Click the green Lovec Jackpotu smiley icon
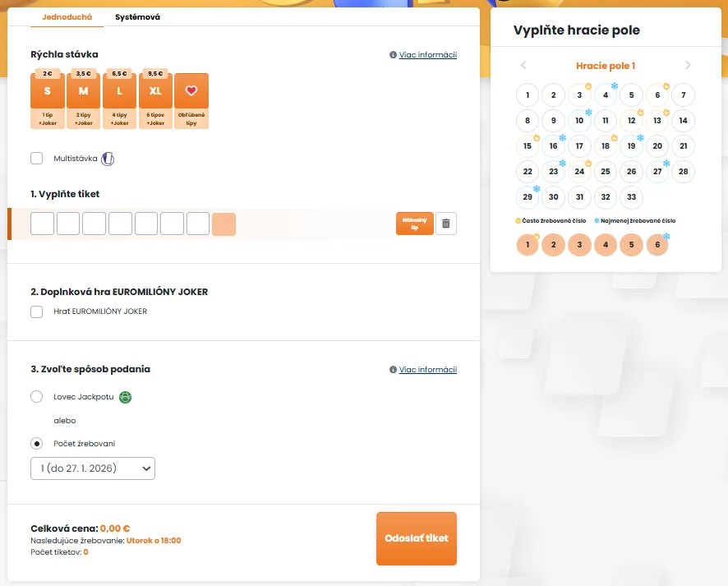 tap(126, 396)
